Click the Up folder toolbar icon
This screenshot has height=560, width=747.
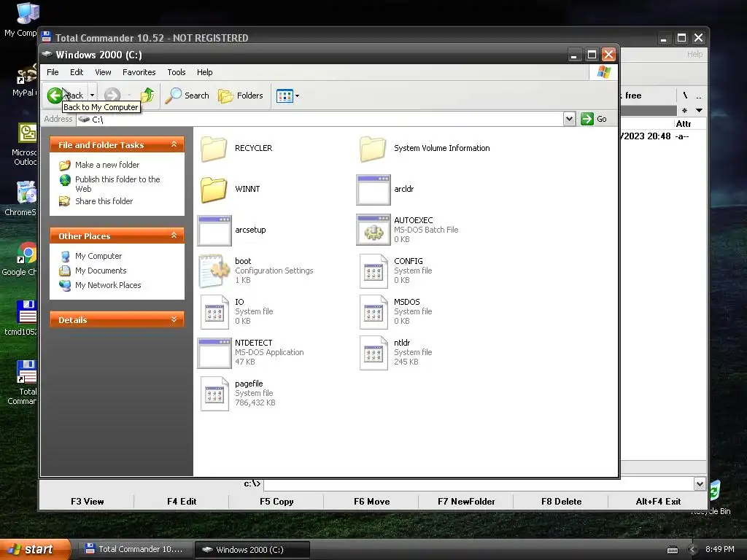(147, 96)
